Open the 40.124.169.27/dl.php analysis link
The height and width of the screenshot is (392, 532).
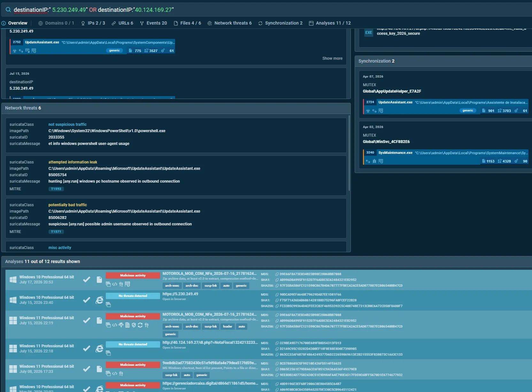[x=210, y=343]
